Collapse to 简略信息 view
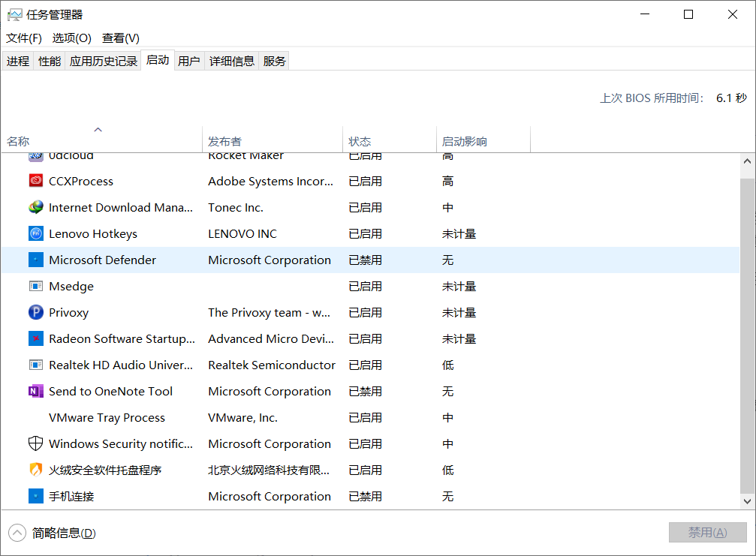The image size is (756, 556). pos(52,533)
